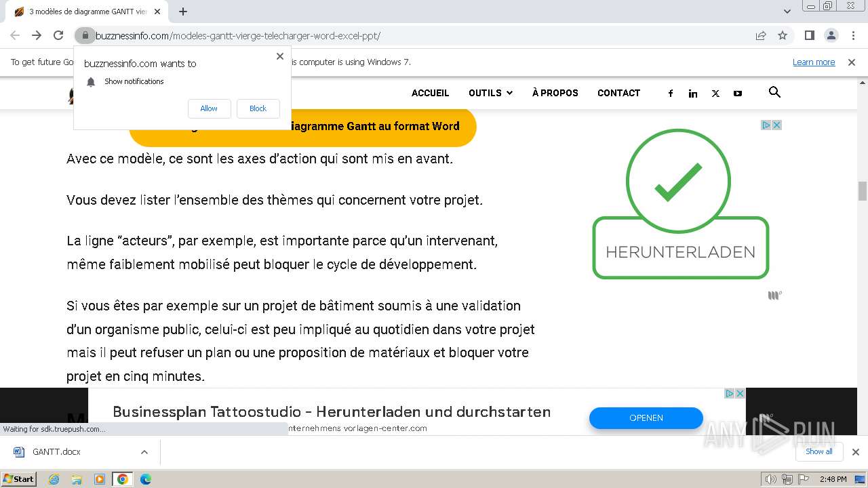Click the AdChoices icon on sidebar ad
Viewport: 868px width, 488px height.
pyautogui.click(x=766, y=125)
